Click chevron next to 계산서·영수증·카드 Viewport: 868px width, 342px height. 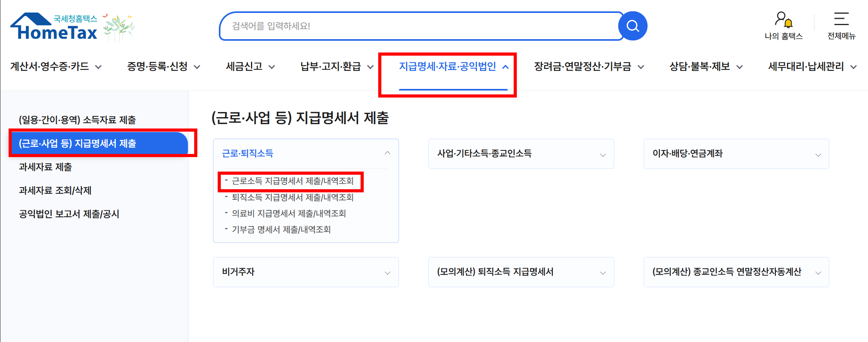tap(99, 67)
